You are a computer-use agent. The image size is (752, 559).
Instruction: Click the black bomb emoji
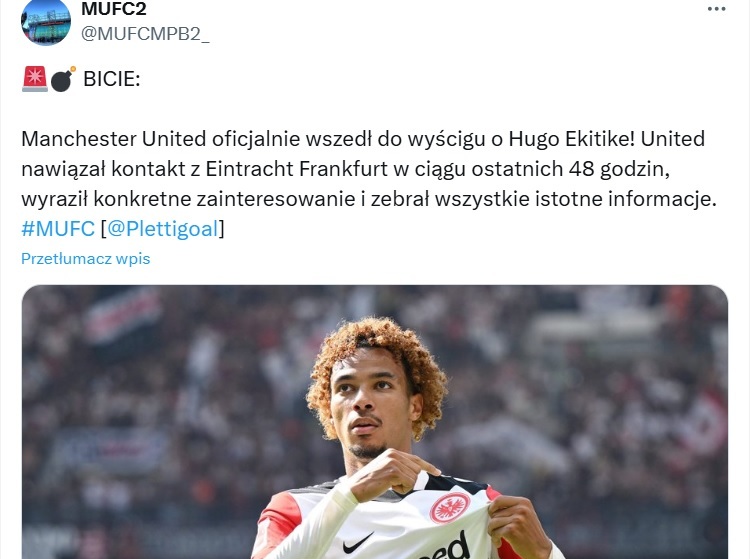63,79
